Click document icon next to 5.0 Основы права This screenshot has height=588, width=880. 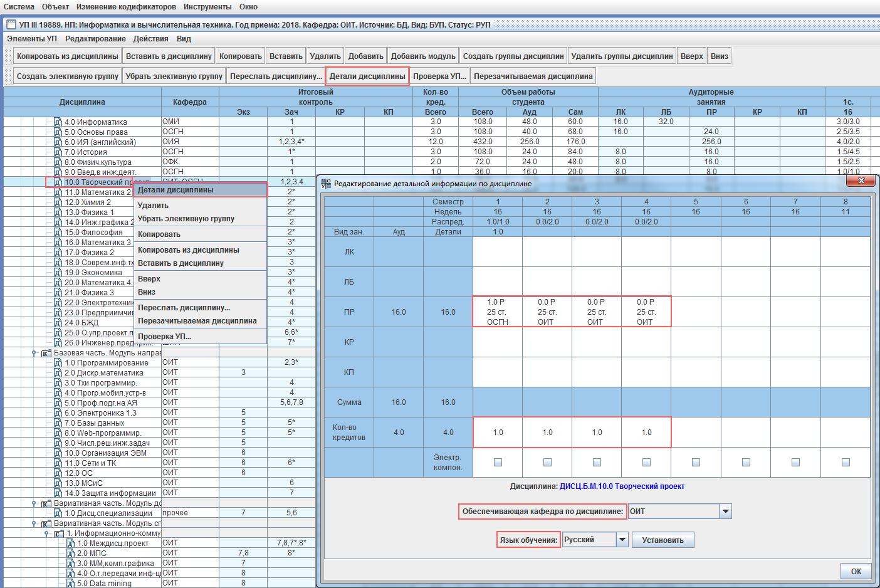tap(58, 132)
